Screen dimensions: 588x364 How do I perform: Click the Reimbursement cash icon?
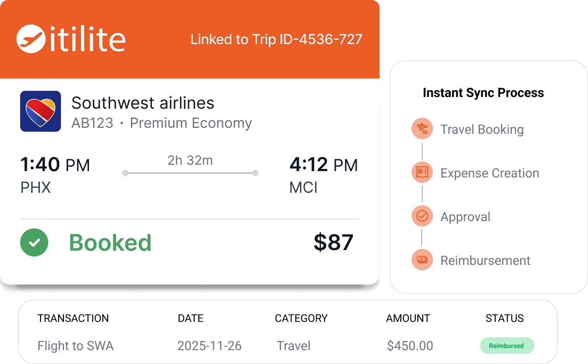pos(422,260)
